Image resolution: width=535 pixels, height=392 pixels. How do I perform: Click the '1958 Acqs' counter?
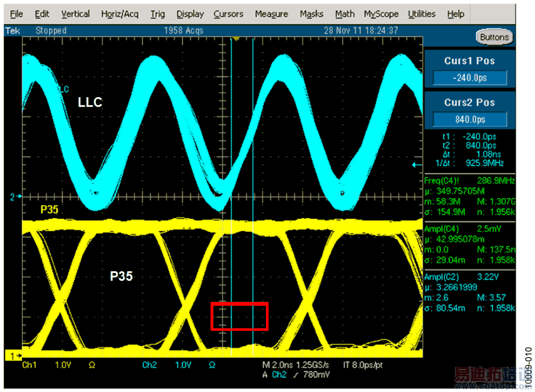[x=183, y=31]
